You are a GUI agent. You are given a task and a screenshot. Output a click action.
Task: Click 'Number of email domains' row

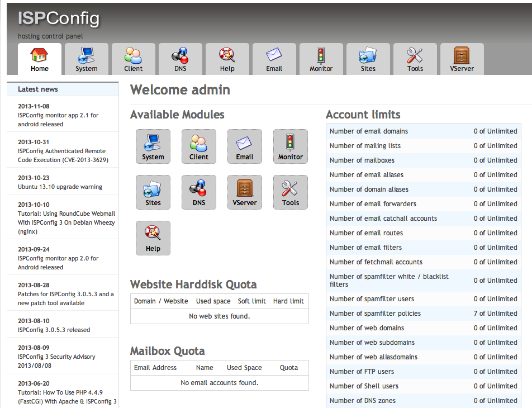click(x=424, y=131)
